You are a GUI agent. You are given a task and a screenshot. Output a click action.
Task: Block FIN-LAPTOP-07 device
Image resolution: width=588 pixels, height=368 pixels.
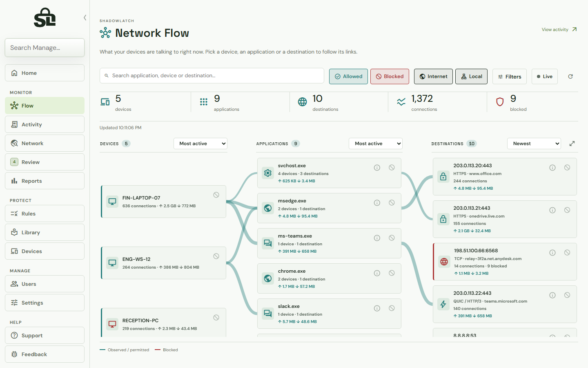click(x=216, y=195)
